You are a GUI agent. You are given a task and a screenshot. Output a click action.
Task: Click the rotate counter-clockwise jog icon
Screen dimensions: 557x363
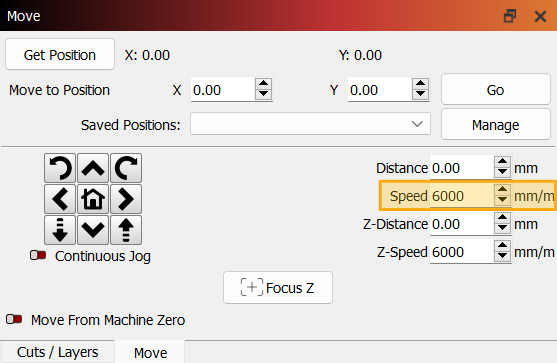coord(60,168)
